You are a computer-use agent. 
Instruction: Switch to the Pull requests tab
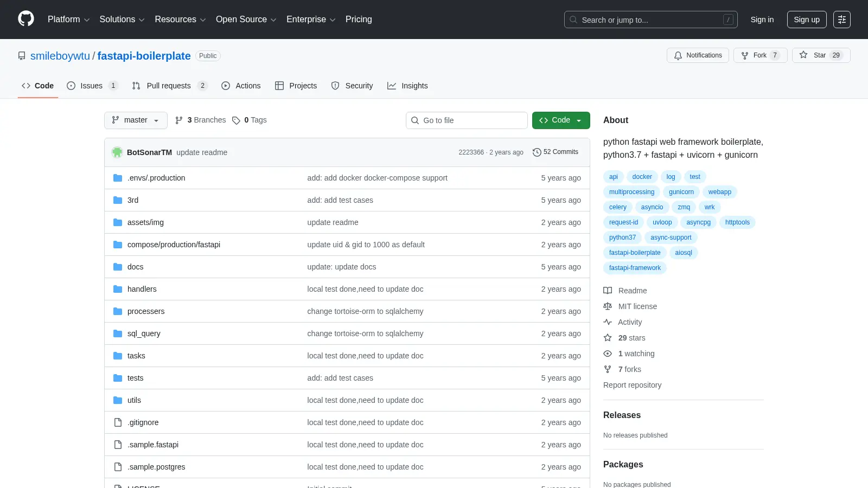[x=169, y=86]
